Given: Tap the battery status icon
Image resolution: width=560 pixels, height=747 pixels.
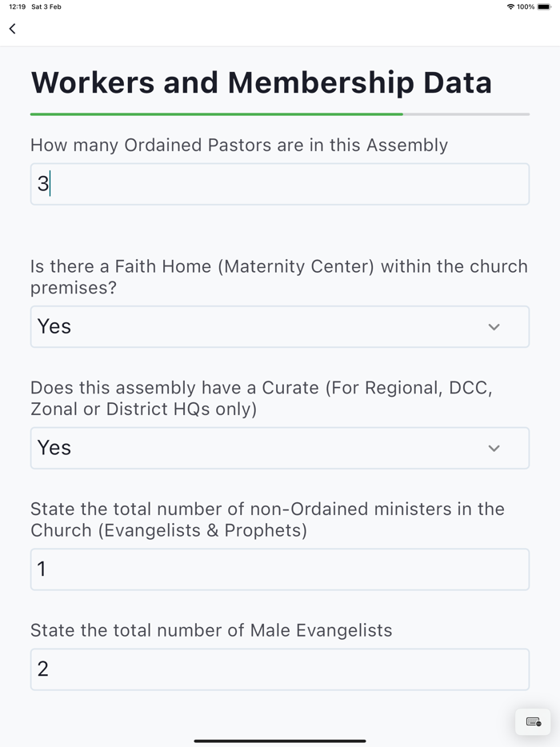Looking at the screenshot, I should [x=544, y=6].
